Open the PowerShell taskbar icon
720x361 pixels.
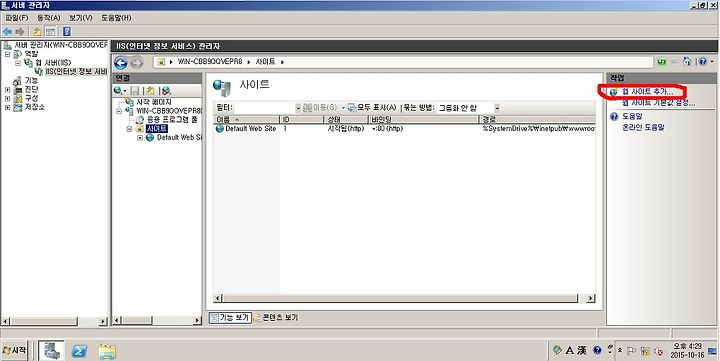point(79,351)
